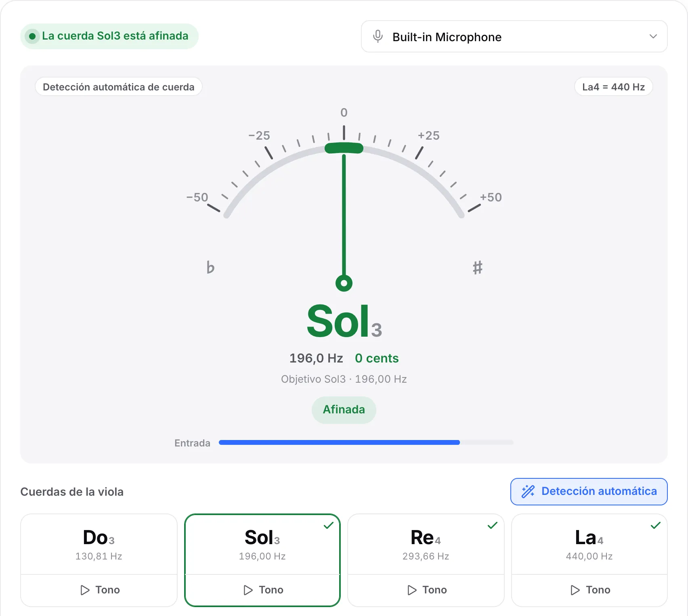Click the needle pivot circle
The image size is (688, 616).
point(344,283)
